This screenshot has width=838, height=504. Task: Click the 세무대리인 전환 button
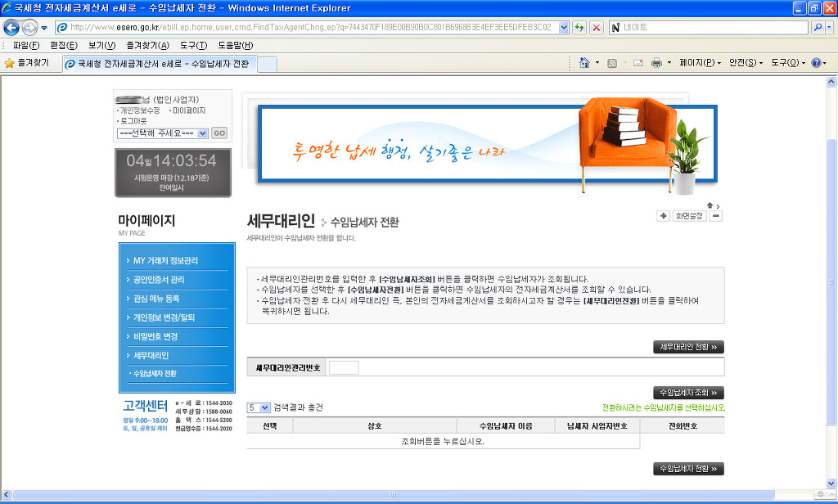pos(688,347)
